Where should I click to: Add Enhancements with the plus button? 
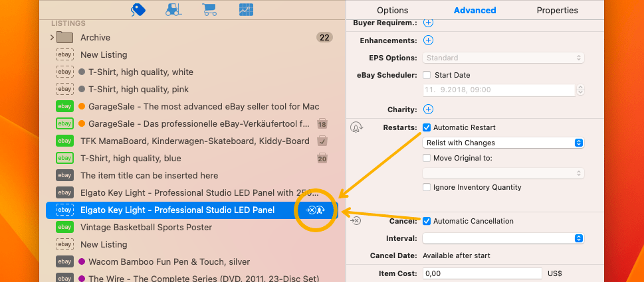point(428,40)
